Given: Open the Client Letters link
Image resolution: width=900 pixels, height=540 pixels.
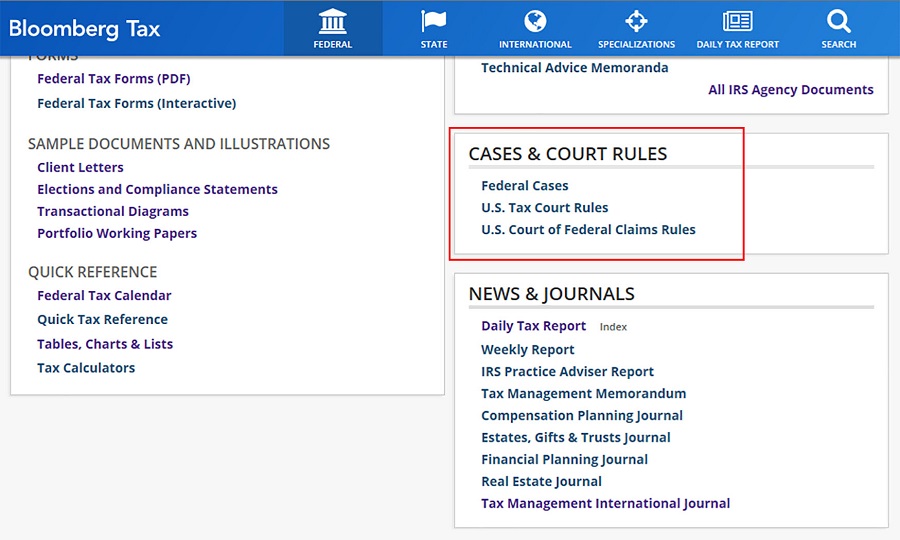Looking at the screenshot, I should click(x=80, y=167).
